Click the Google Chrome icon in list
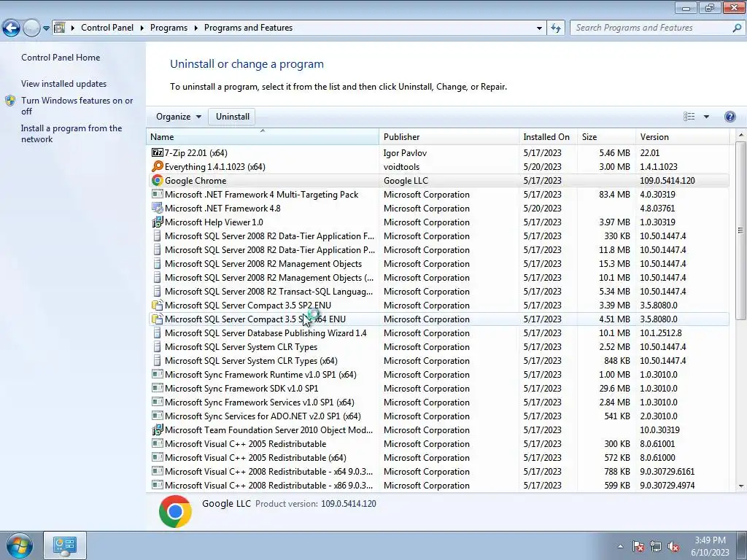Viewport: 747px width, 560px height. (158, 181)
